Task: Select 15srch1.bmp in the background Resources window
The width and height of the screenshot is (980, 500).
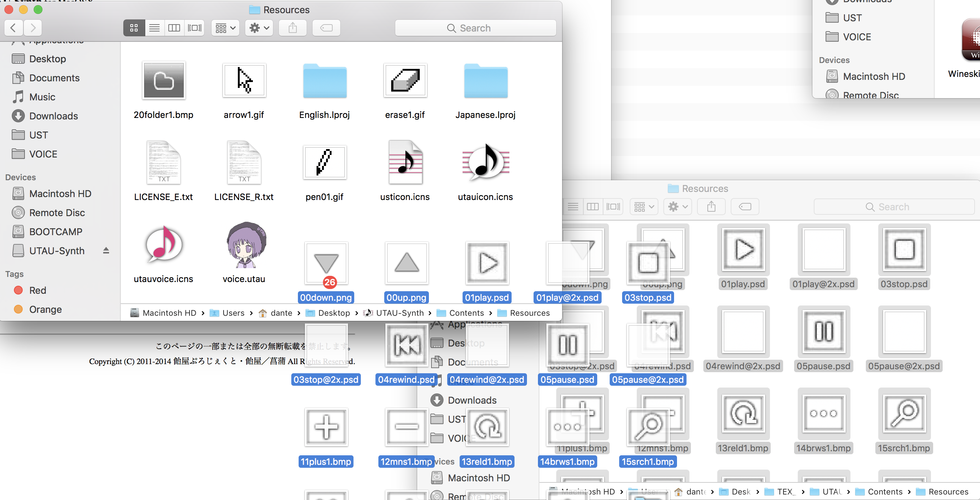Action: (904, 414)
